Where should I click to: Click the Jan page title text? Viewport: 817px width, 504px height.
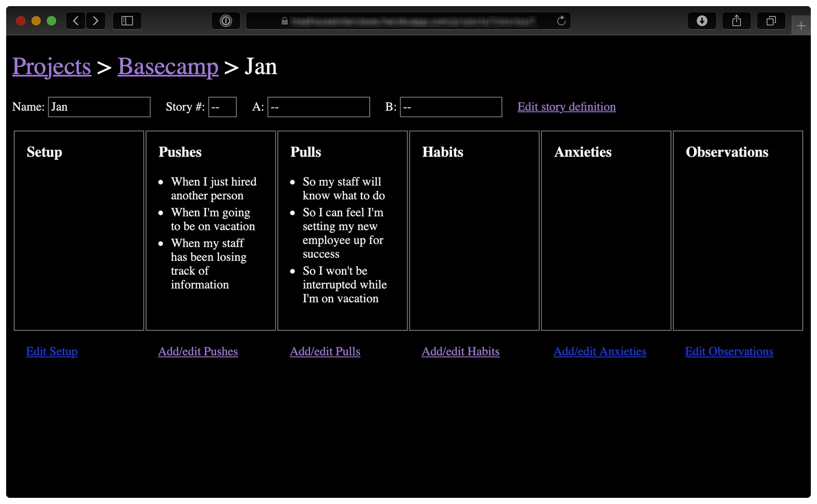(x=261, y=66)
